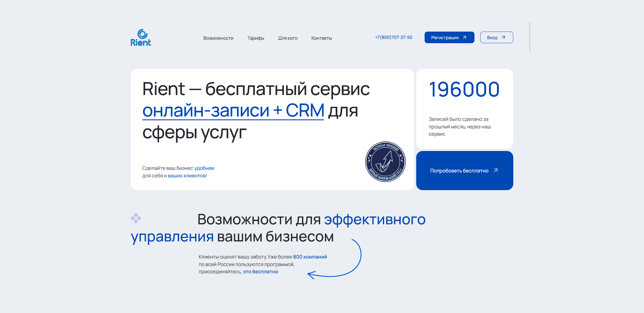644x313 pixels.
Task: Click the Попробовать бесплатно blue button
Action: pyautogui.click(x=464, y=170)
